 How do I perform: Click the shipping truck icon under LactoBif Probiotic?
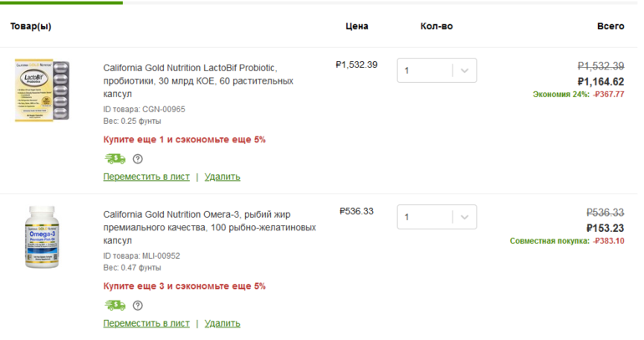pos(115,158)
